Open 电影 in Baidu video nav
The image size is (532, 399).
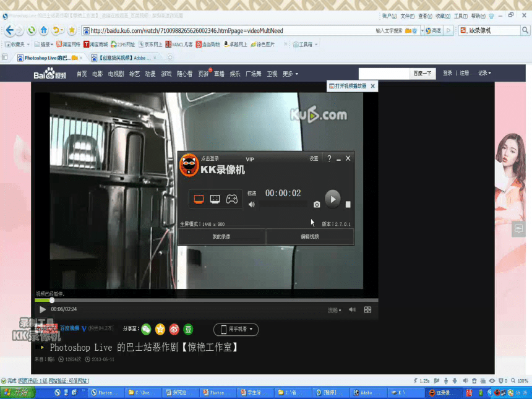tap(97, 74)
